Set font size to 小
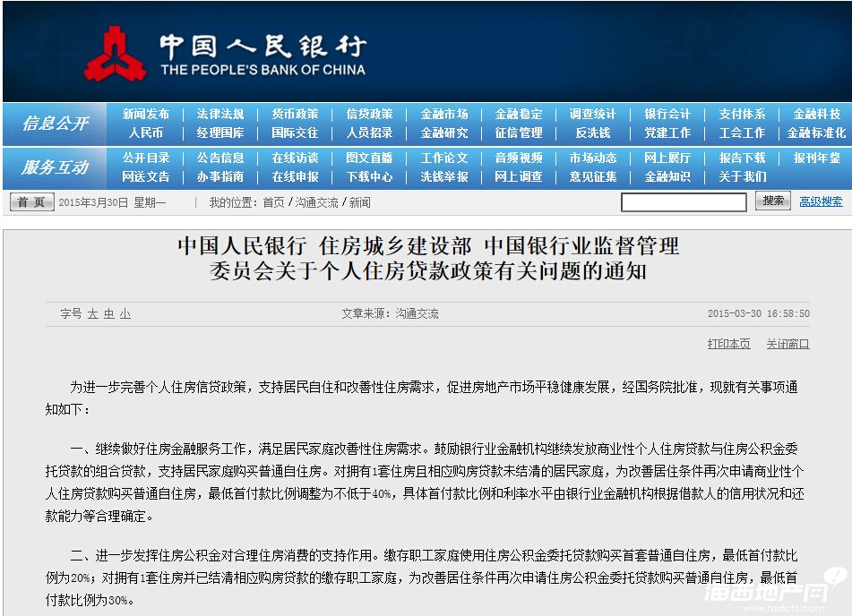 [x=125, y=314]
